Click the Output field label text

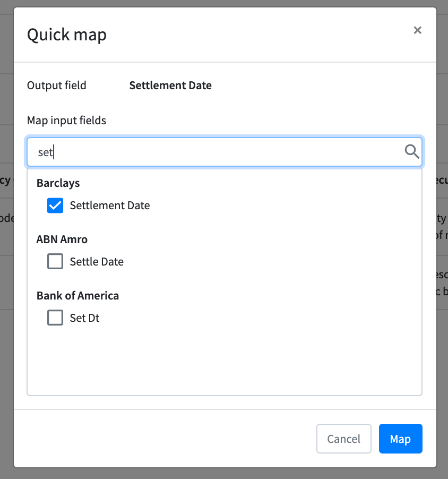[56, 85]
